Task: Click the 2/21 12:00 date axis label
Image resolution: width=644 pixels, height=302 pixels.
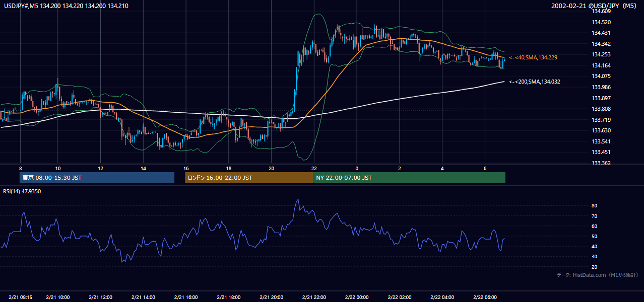Action: click(x=100, y=297)
